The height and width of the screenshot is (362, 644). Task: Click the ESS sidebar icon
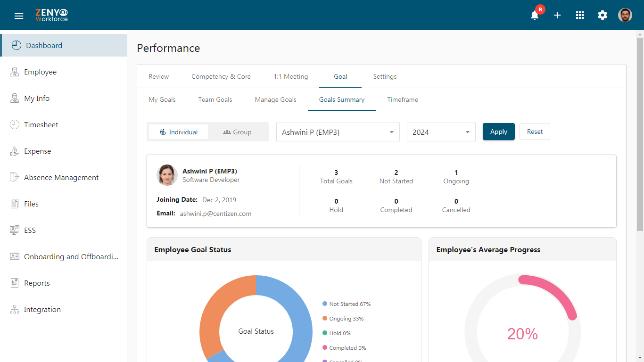click(15, 230)
